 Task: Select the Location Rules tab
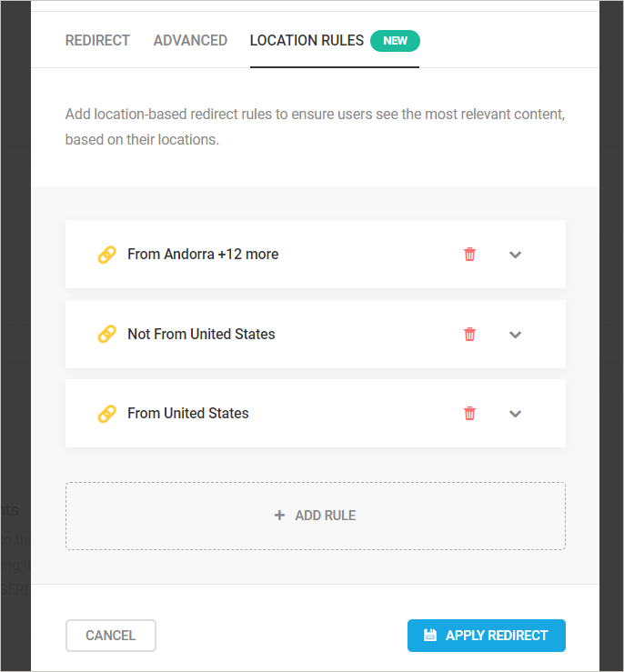point(307,41)
